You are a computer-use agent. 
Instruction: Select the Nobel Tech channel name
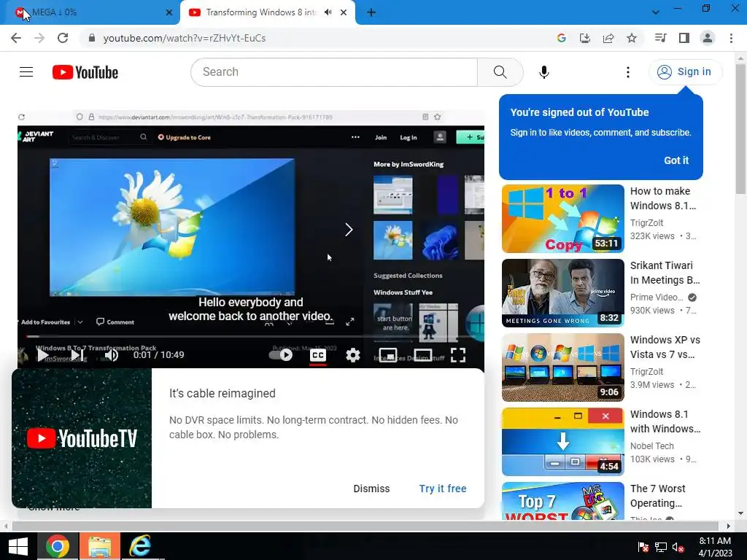651,446
